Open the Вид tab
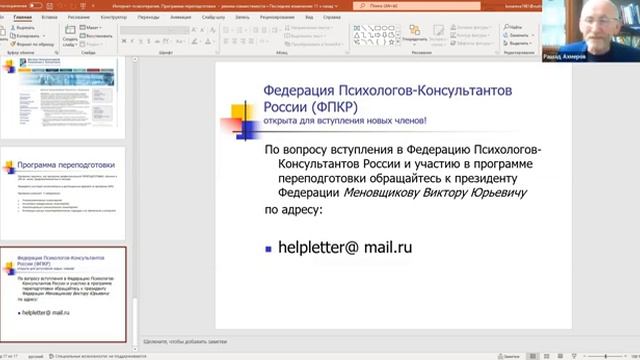This screenshot has height=360, width=640. click(309, 17)
